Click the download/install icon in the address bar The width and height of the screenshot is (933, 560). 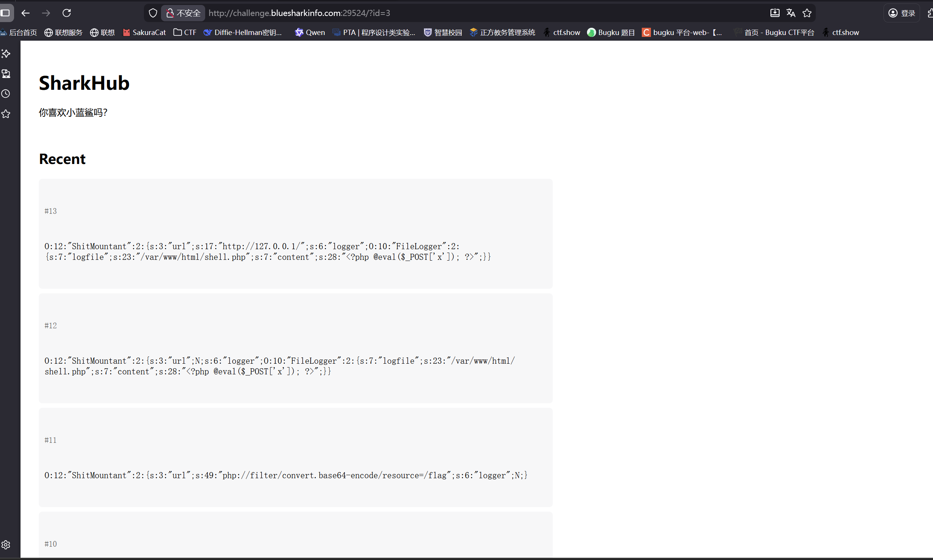pyautogui.click(x=775, y=13)
